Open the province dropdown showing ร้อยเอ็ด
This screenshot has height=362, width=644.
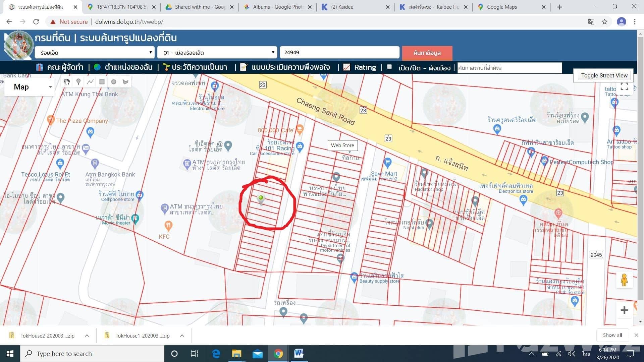(95, 53)
